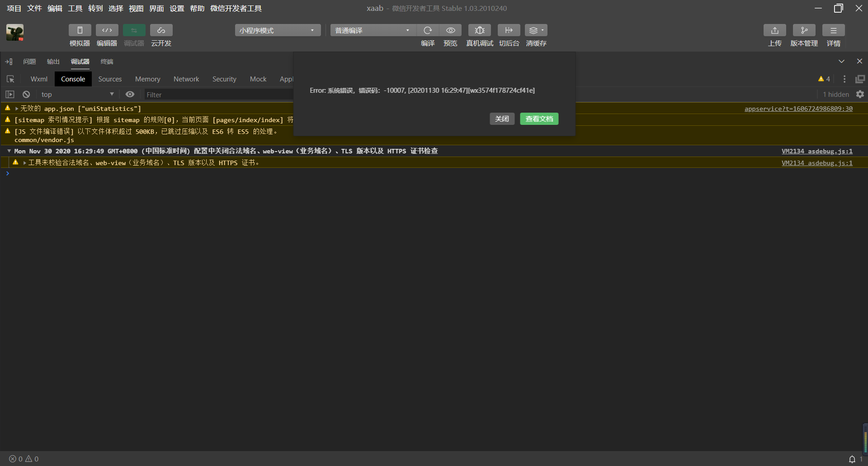Image resolution: width=868 pixels, height=466 pixels.
Task: Open the devtools more options menu
Action: click(844, 79)
